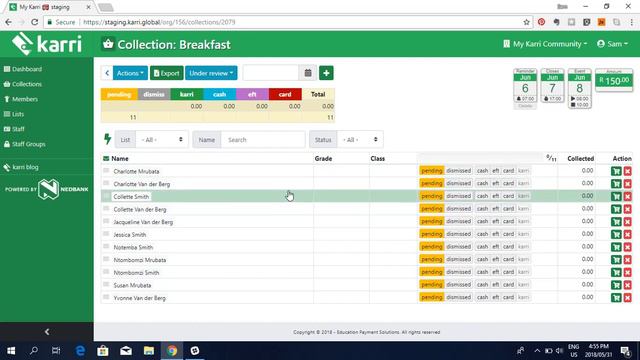Open Staff in the sidebar
This screenshot has height=360, width=640.
tap(14, 129)
